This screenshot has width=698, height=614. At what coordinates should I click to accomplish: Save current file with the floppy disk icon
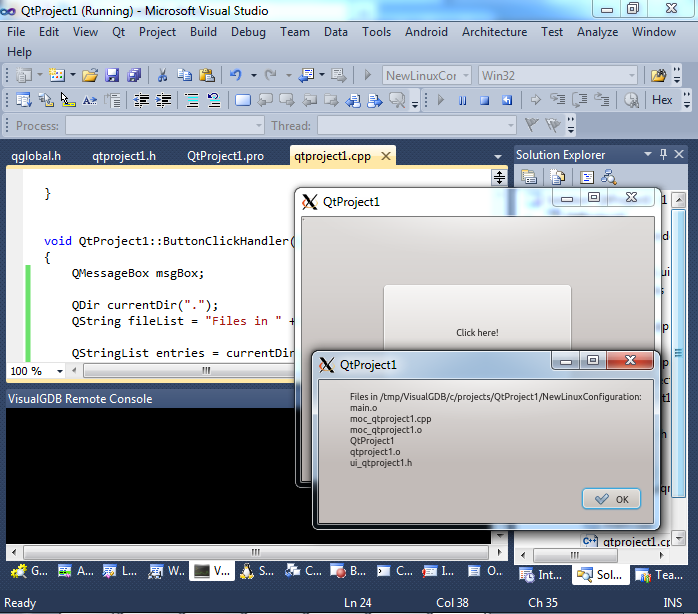(112, 75)
